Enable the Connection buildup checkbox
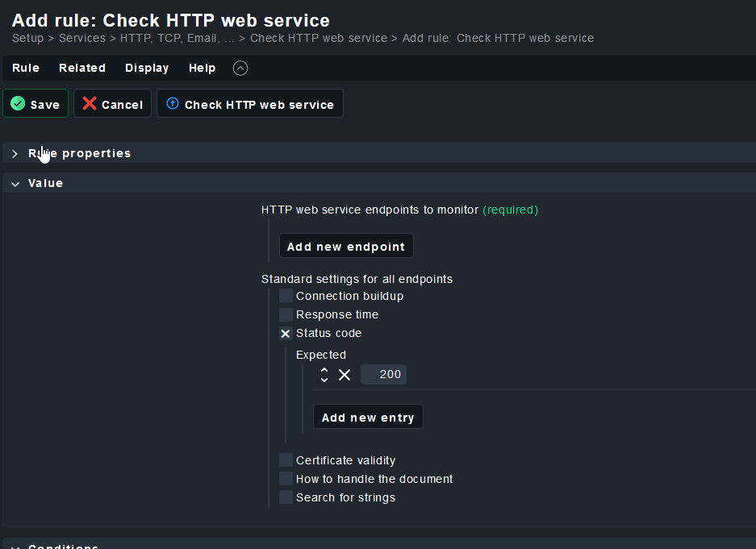Screen dimensions: 756x549 (286, 296)
